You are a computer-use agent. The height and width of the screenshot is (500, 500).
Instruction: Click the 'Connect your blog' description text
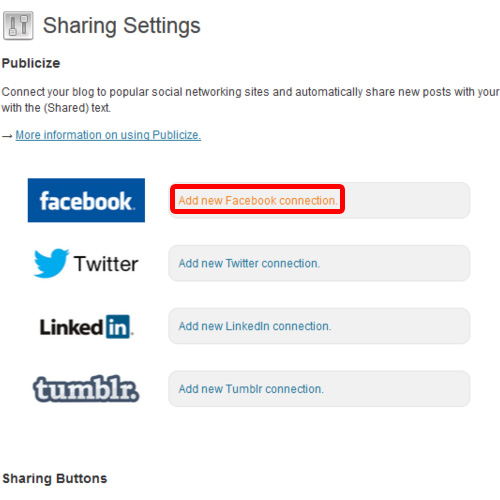[250, 100]
